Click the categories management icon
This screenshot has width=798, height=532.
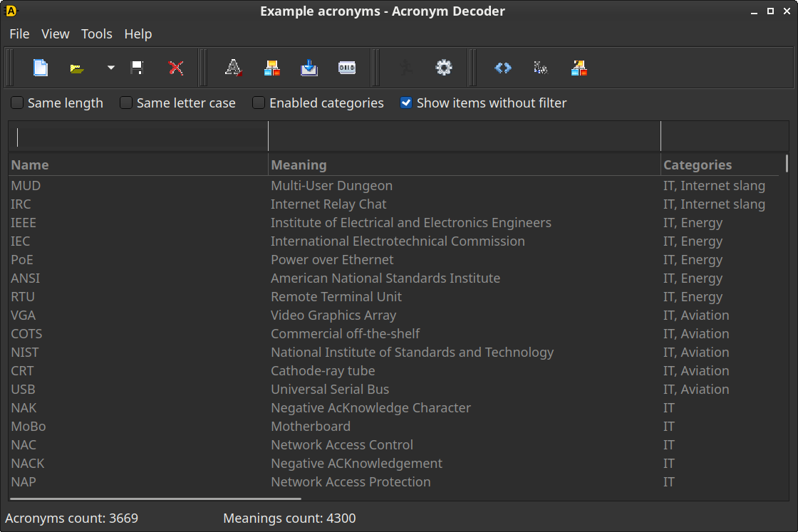point(271,68)
